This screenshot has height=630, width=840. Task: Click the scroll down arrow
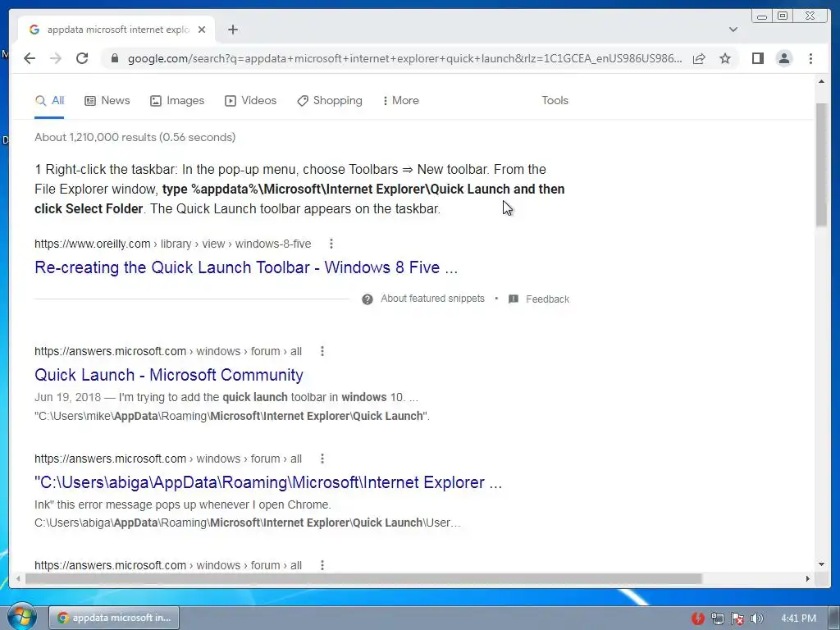click(x=821, y=564)
